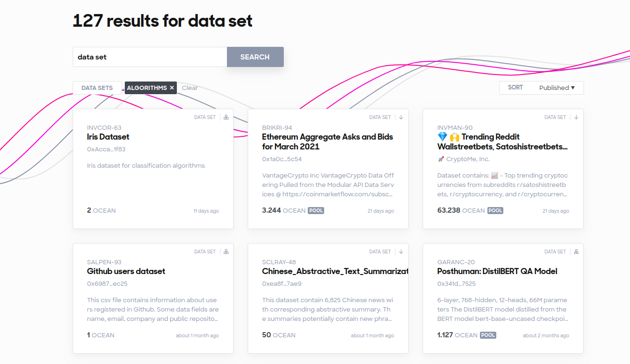Open the Github users dataset card
The height and width of the screenshot is (364, 630).
pos(126,271)
